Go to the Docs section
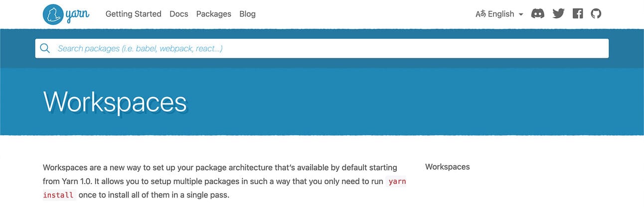The width and height of the screenshot is (644, 207). click(179, 14)
